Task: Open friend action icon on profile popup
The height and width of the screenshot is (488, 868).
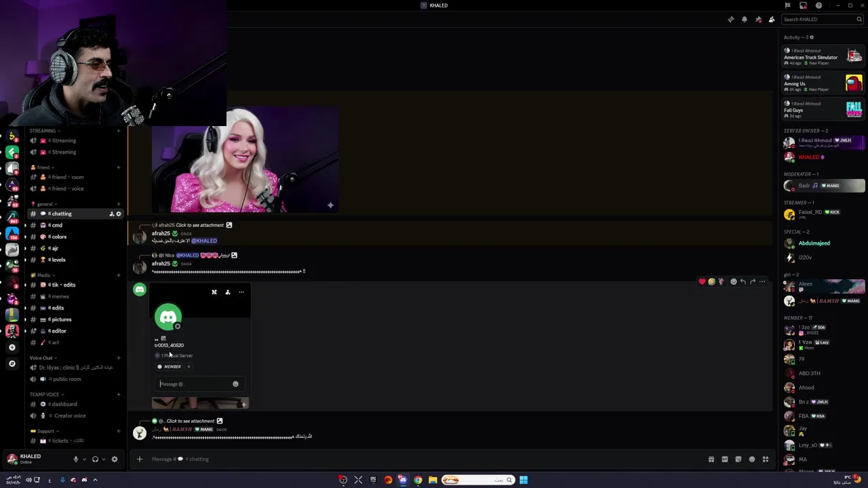Action: (228, 292)
